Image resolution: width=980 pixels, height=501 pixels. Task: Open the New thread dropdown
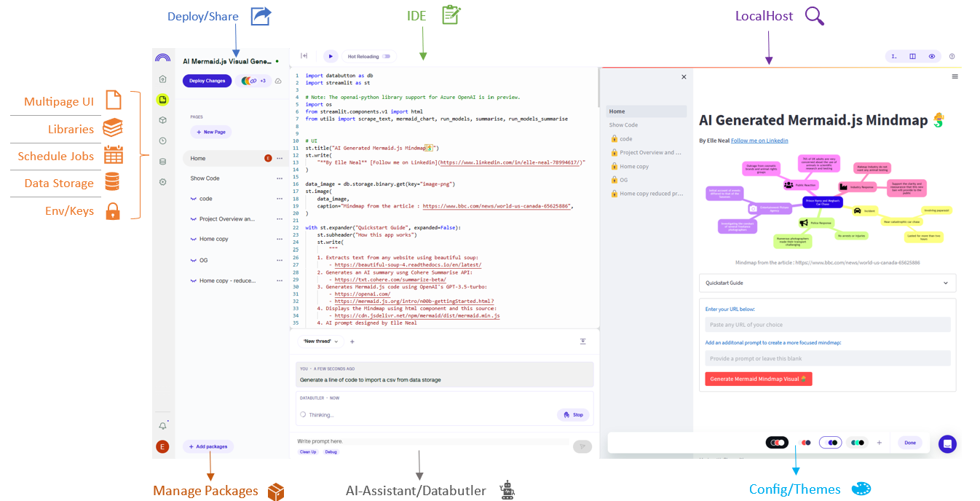coord(318,341)
